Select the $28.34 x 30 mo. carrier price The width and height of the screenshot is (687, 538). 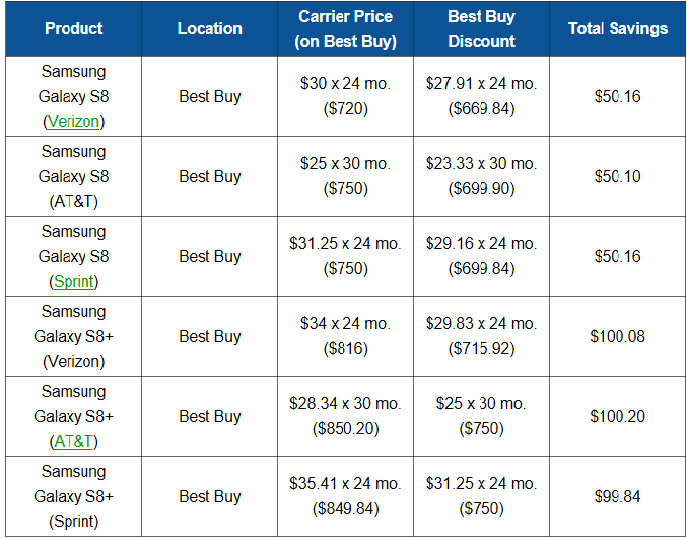pos(347,404)
